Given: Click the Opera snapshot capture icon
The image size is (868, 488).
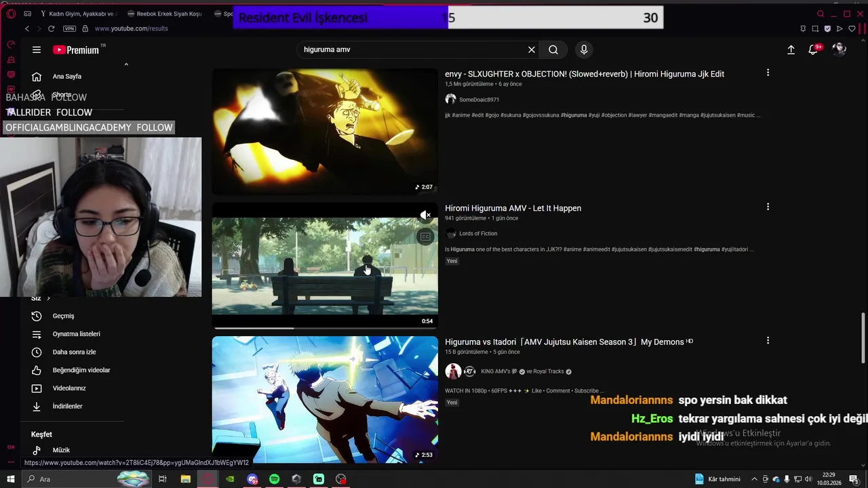Looking at the screenshot, I should pyautogui.click(x=815, y=28).
